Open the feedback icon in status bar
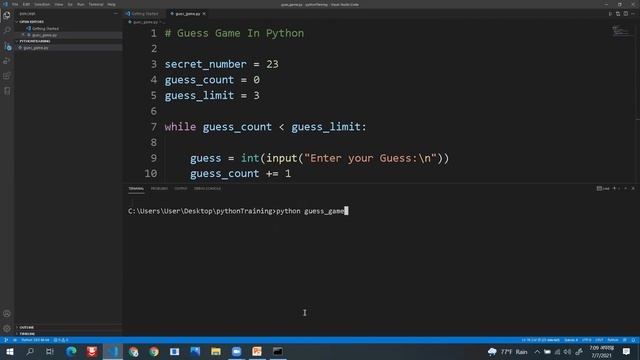The image size is (640, 360). pyautogui.click(x=624, y=340)
